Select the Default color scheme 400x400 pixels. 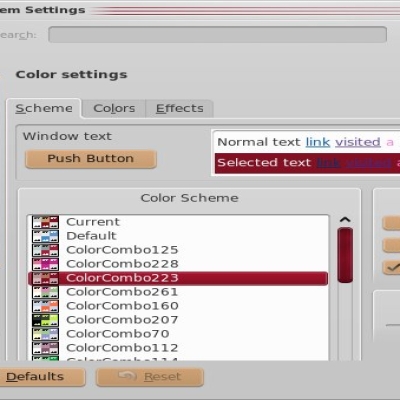pyautogui.click(x=178, y=236)
